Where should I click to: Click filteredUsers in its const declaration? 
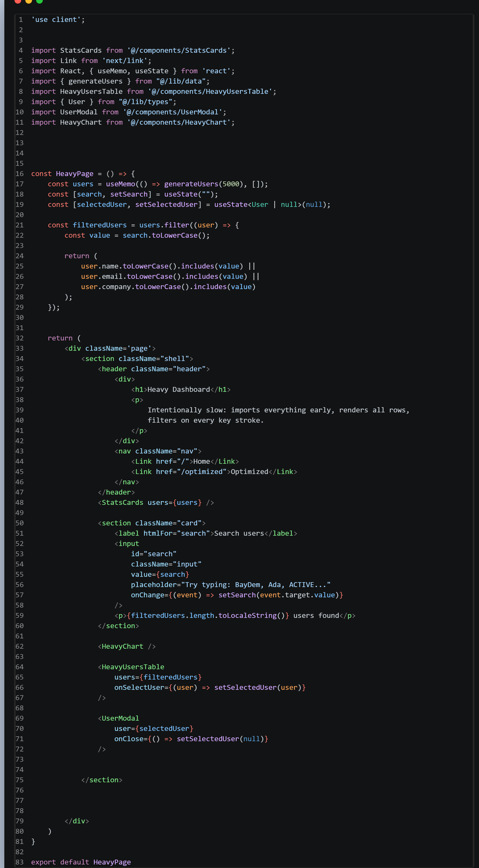tap(100, 226)
